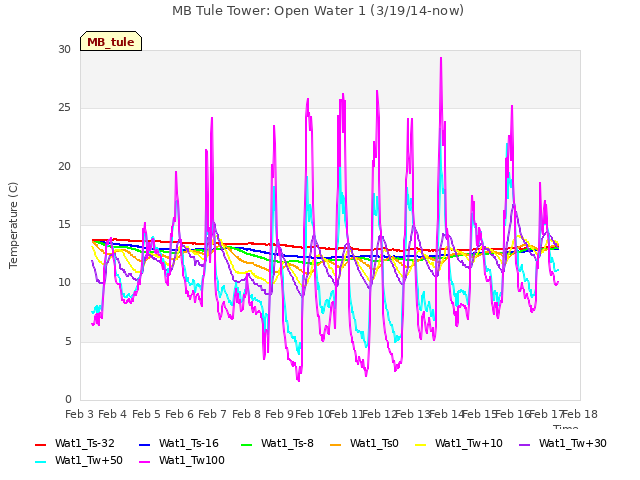Toggle the Wat1_Tw+50 legend entry

79,461
